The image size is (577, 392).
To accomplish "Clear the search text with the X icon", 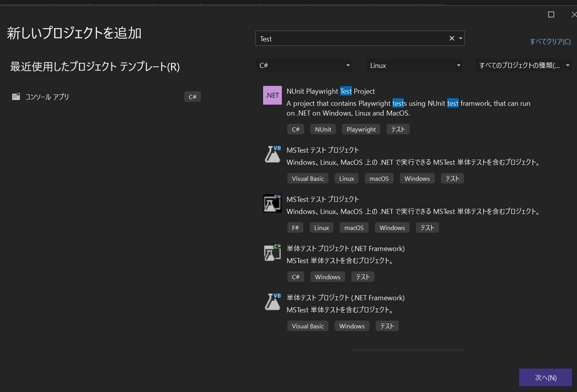I will tap(452, 38).
